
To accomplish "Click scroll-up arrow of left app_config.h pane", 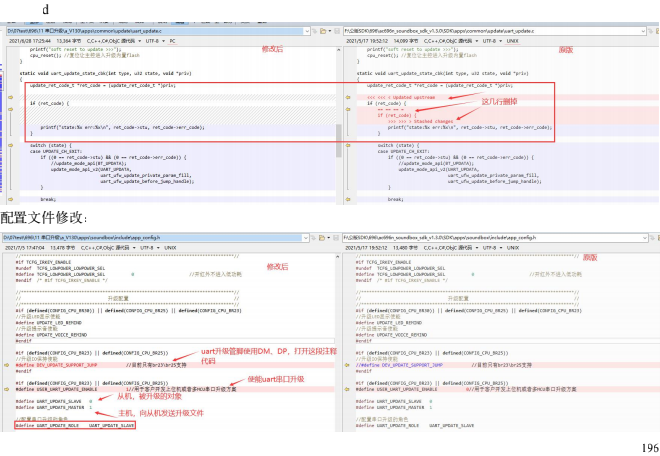I will [x=338, y=256].
